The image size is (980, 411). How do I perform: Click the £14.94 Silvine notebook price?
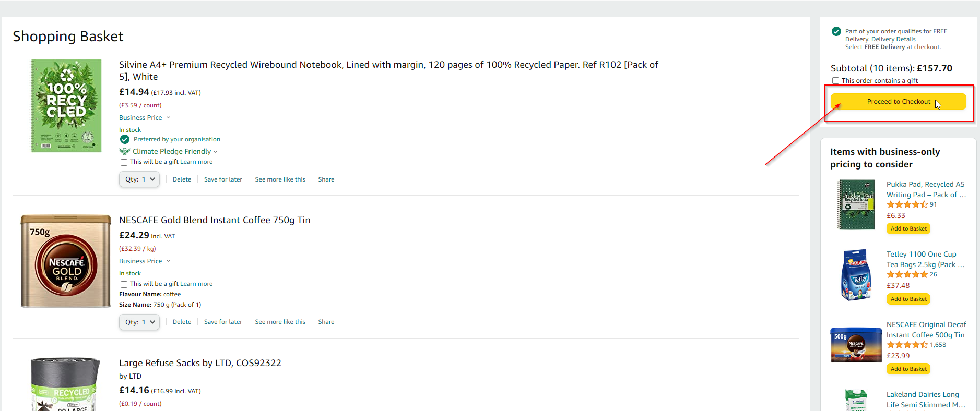134,92
